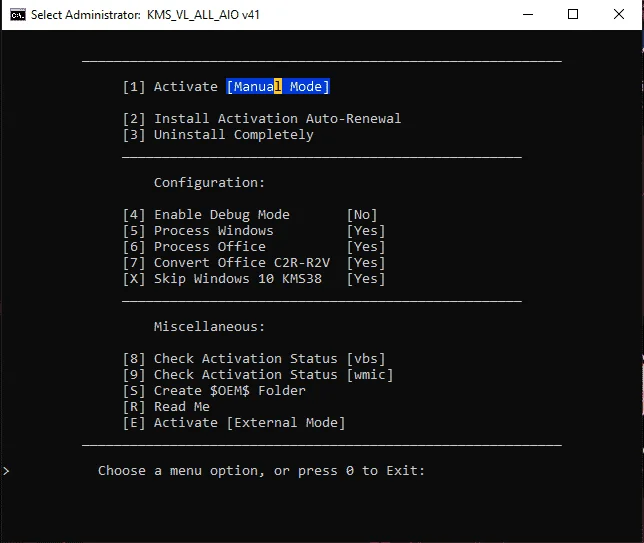Screen dimensions: 644x543
Task: Minimize the KMS_VL_ALL_AIO window
Action: click(x=528, y=14)
